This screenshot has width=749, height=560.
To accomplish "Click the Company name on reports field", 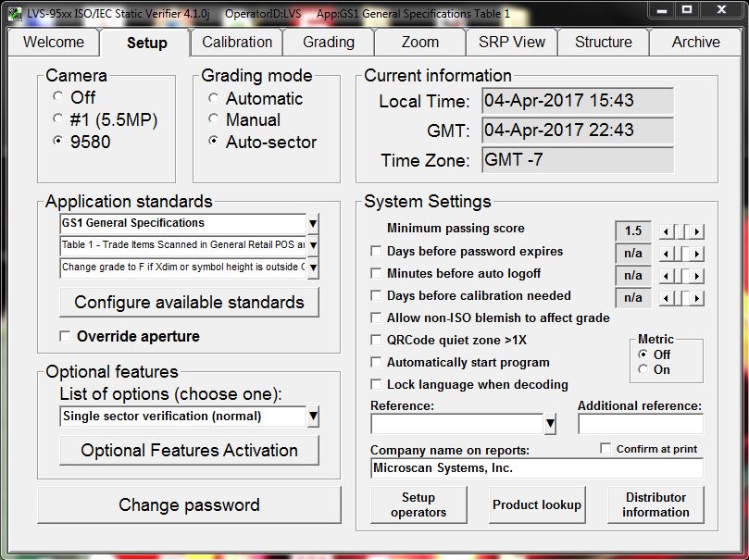I will click(x=537, y=468).
